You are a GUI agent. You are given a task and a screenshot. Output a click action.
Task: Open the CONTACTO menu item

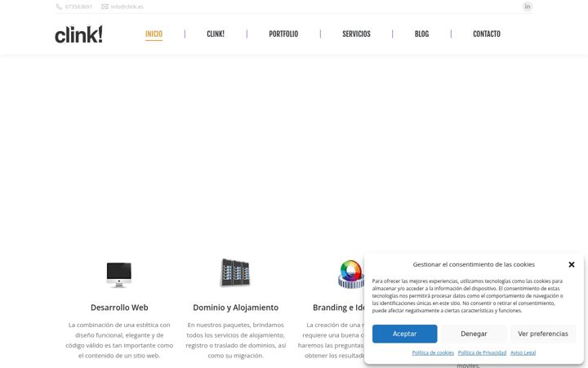[x=487, y=34]
